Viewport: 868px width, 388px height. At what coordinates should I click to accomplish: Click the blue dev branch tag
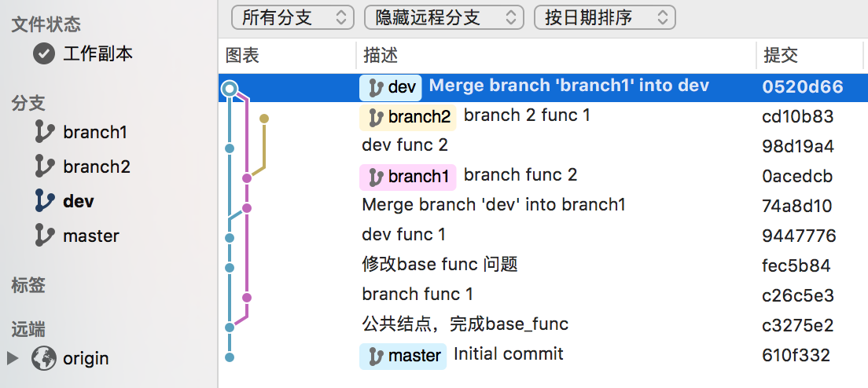click(391, 87)
